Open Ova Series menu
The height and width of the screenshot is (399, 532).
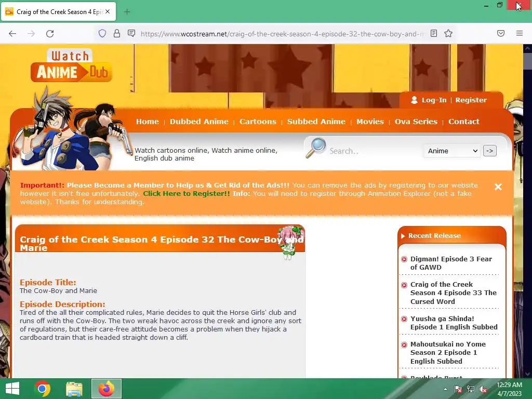(x=416, y=122)
